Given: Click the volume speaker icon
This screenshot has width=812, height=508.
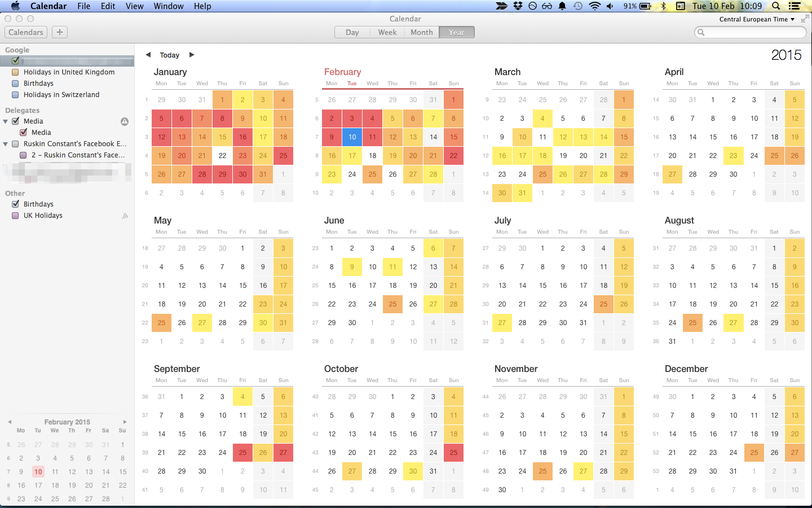Looking at the screenshot, I should pyautogui.click(x=610, y=6).
